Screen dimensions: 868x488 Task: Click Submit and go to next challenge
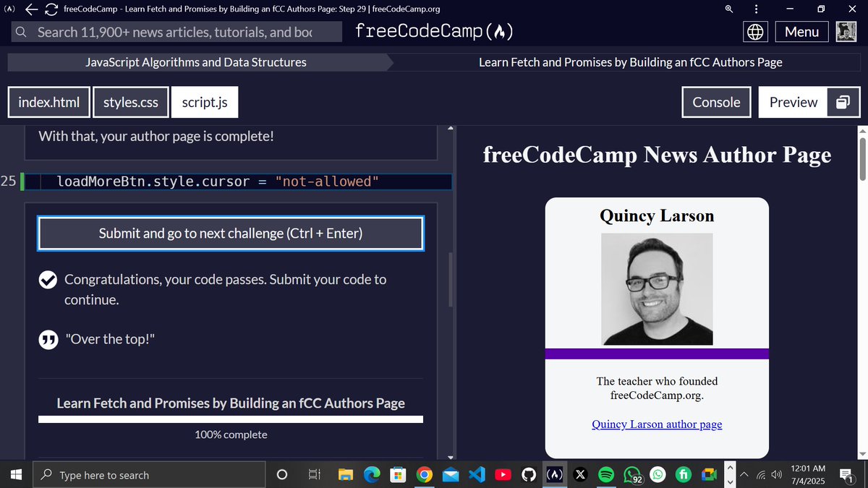(x=231, y=234)
